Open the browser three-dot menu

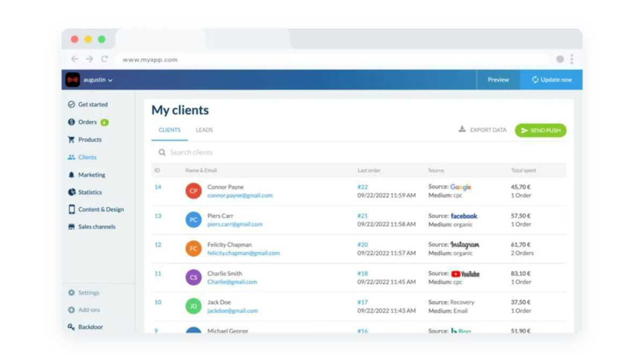pos(572,59)
